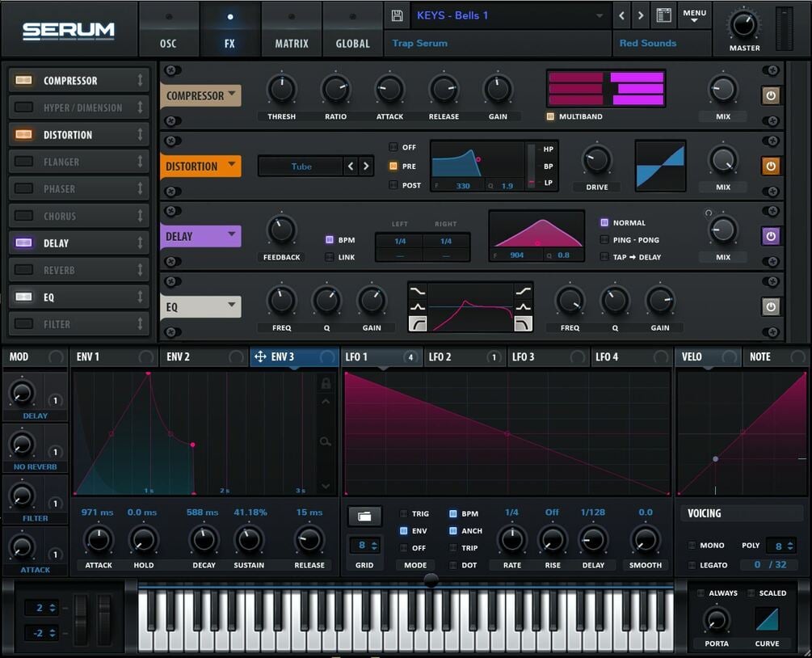
Task: Select TAP → DELAY mode
Action: (x=604, y=257)
